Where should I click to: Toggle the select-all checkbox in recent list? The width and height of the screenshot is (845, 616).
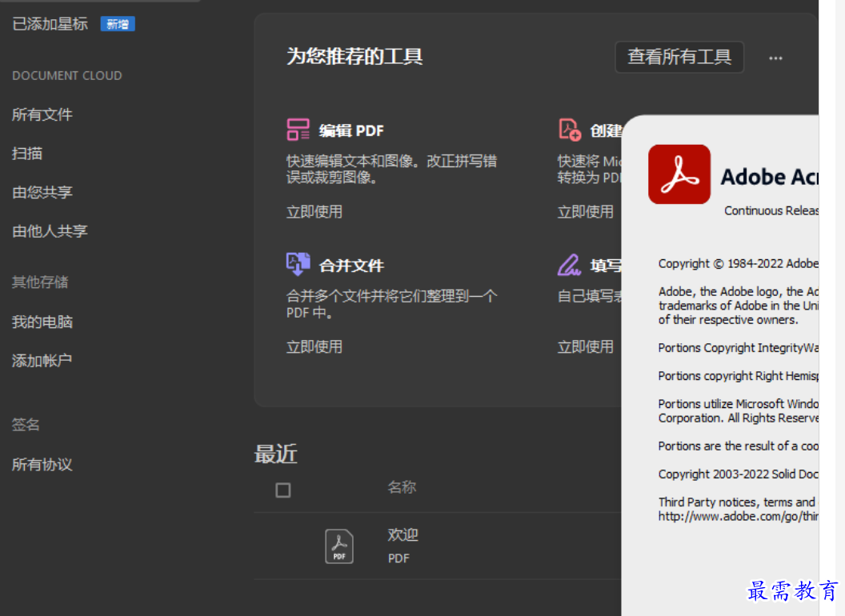(283, 490)
